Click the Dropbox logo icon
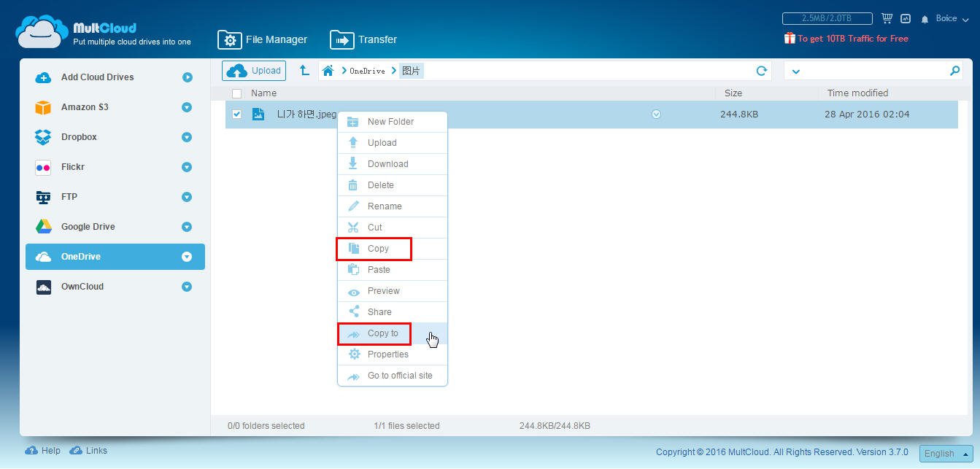Screen dimensions: 980x469 pos(43,137)
